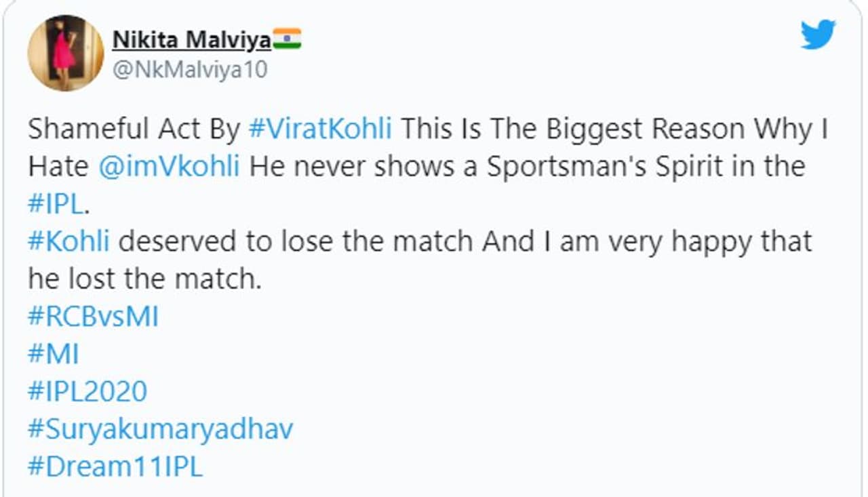Click the "Shameful Act By" opening text
This screenshot has width=868, height=497.
click(134, 129)
